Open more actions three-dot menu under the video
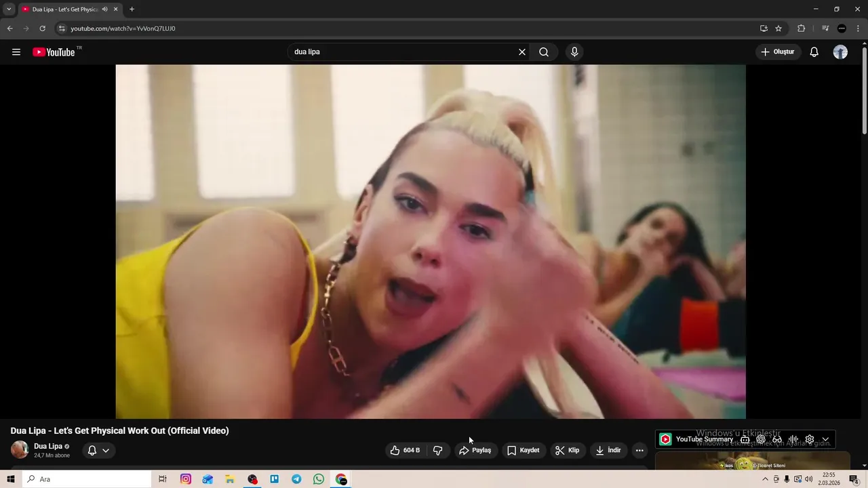868x488 pixels. click(x=639, y=450)
